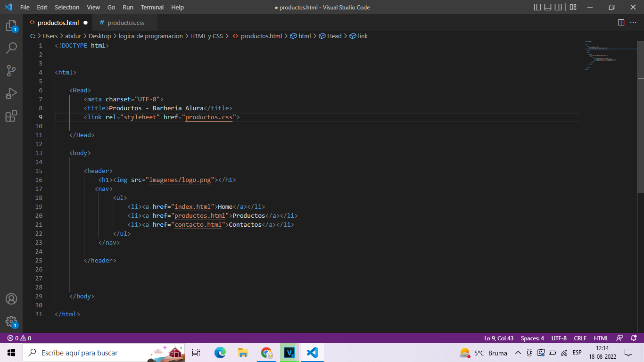The width and height of the screenshot is (644, 362).
Task: Click the contacto.html href link
Action: (198, 224)
